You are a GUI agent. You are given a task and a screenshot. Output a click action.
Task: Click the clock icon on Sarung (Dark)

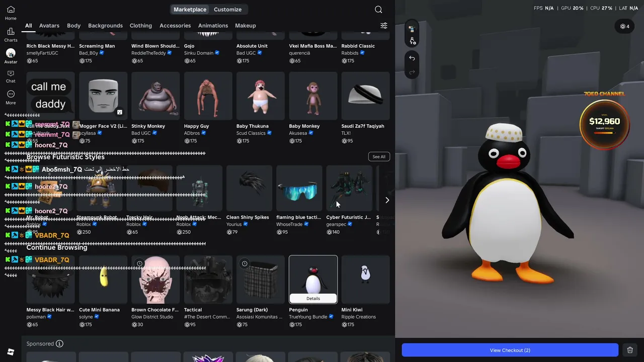point(245,263)
